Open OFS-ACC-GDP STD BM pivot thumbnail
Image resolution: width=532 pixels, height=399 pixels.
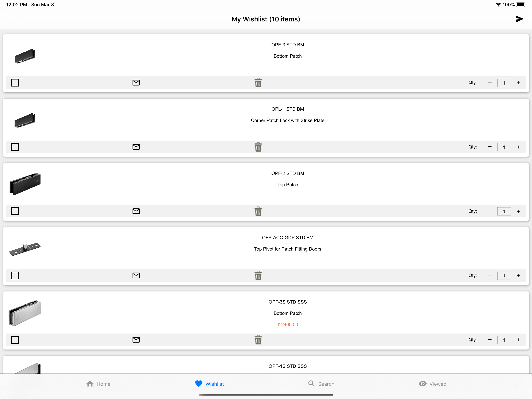25,249
